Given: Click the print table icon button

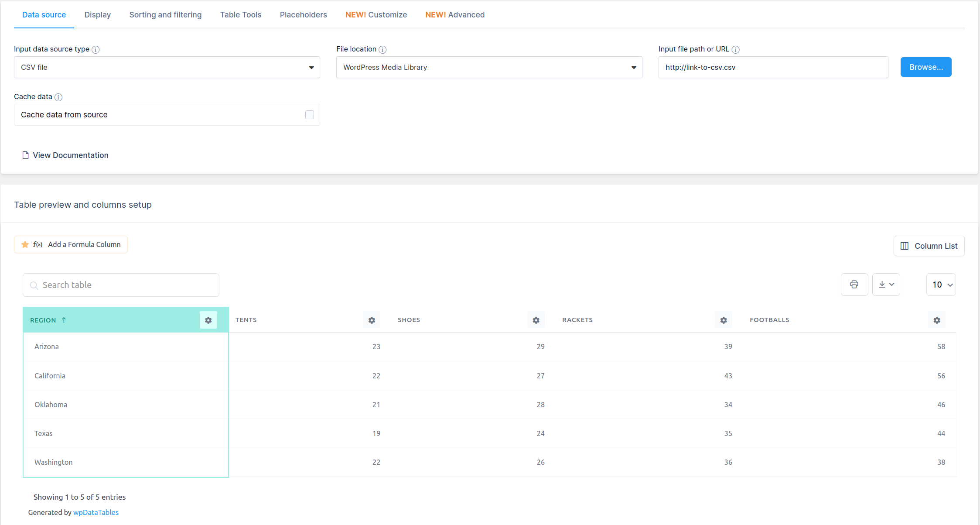Looking at the screenshot, I should [854, 285].
